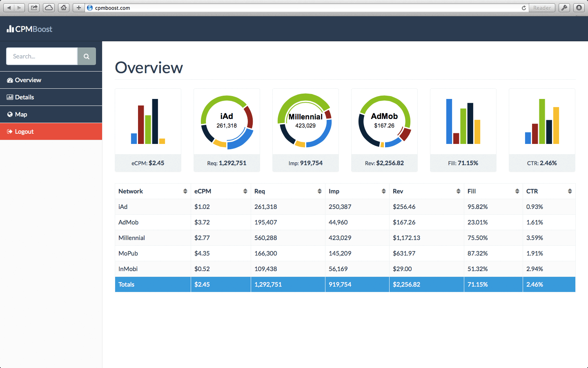The image size is (588, 368).
Task: Sort table by eCPM column
Action: [245, 191]
